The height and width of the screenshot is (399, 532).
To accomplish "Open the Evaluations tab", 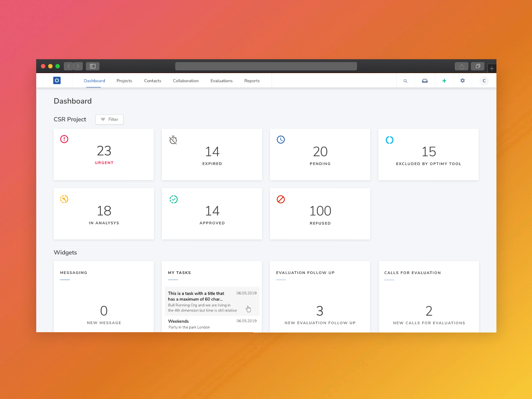I will pyautogui.click(x=221, y=81).
